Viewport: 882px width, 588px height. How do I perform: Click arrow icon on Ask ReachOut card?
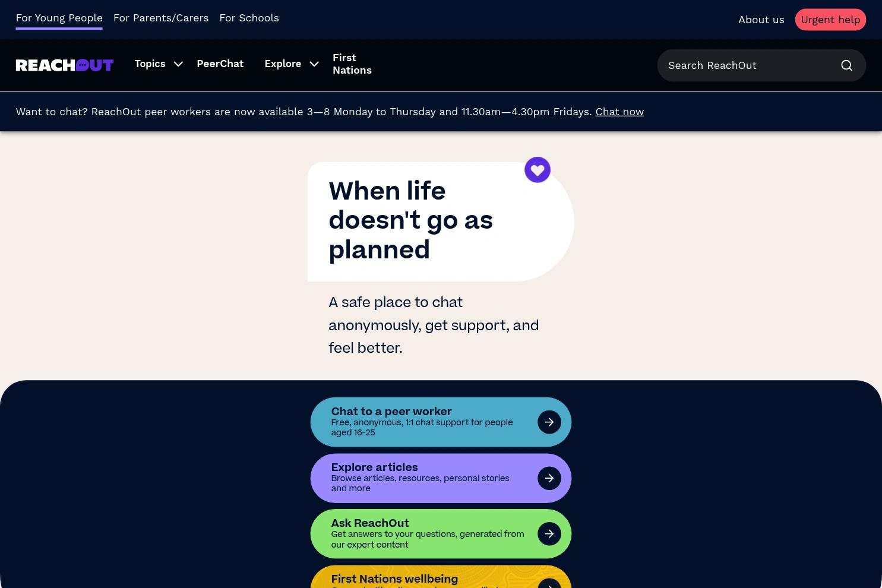pos(549,534)
